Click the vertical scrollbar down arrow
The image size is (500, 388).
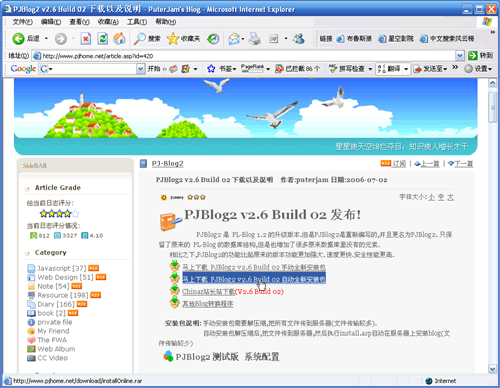tap(493, 369)
